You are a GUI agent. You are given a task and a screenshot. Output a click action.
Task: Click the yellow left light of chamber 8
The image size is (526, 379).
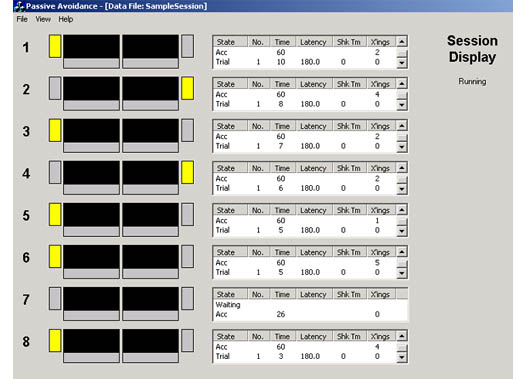point(55,340)
